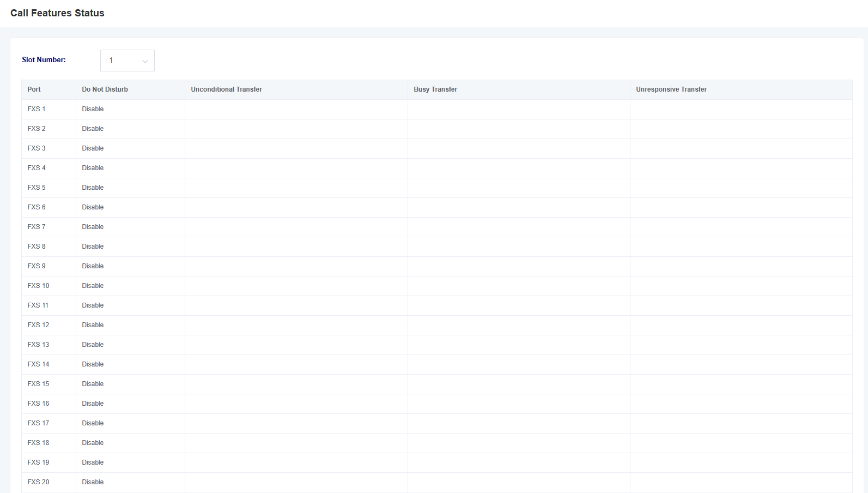The image size is (868, 493).
Task: Click the Slot Number label
Action: click(44, 60)
